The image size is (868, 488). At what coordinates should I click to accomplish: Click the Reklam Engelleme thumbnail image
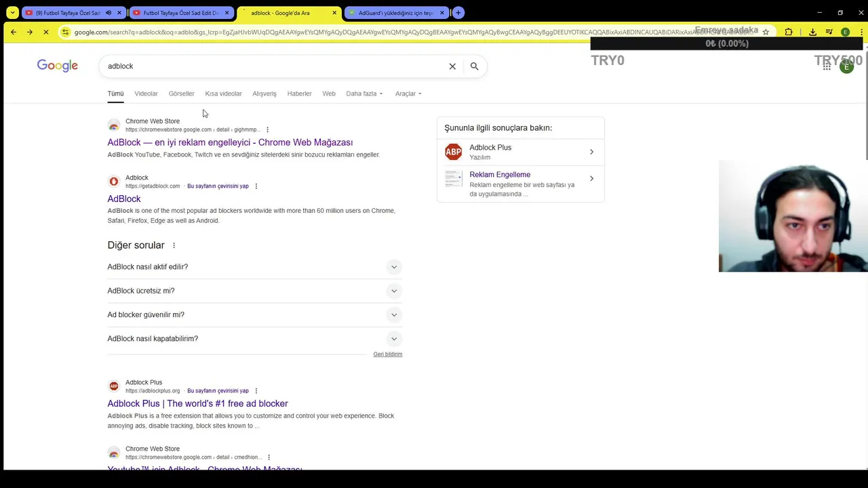[453, 179]
